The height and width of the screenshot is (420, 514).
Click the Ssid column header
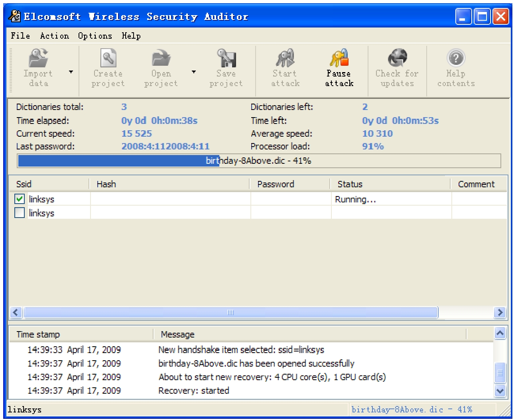coord(49,184)
